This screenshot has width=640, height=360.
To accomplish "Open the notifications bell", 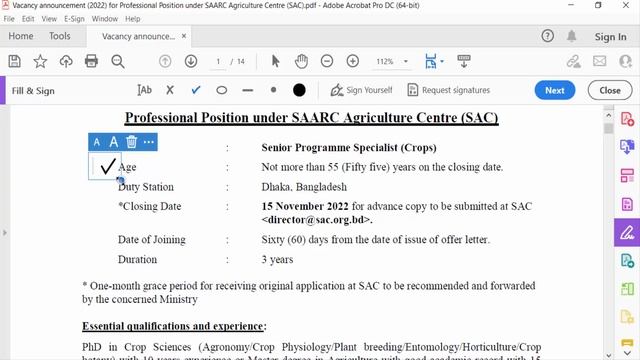I will point(571,36).
